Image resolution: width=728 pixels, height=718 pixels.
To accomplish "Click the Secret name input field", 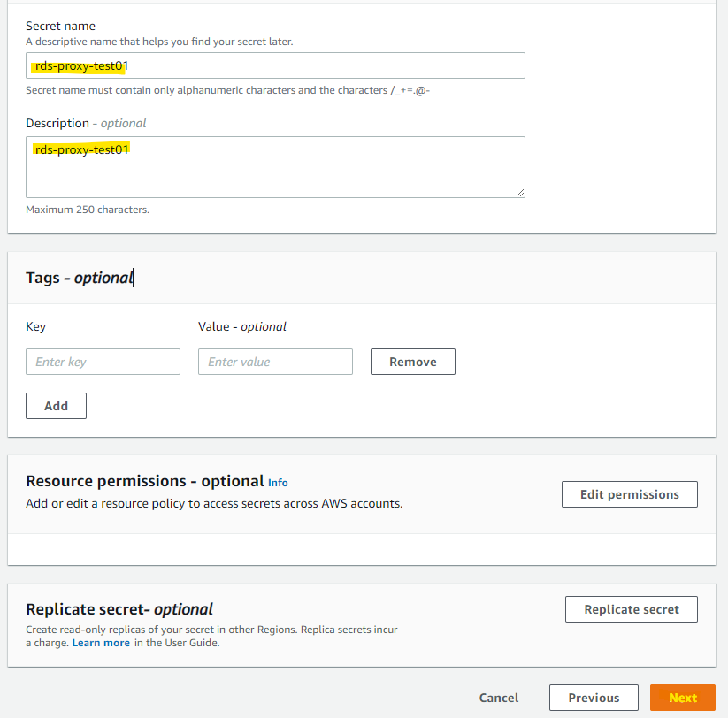I will (275, 65).
